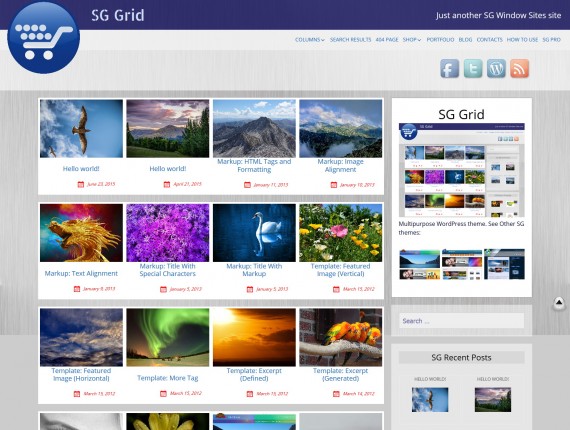Click into the Search input field
The height and width of the screenshot is (430, 570).
(x=461, y=321)
